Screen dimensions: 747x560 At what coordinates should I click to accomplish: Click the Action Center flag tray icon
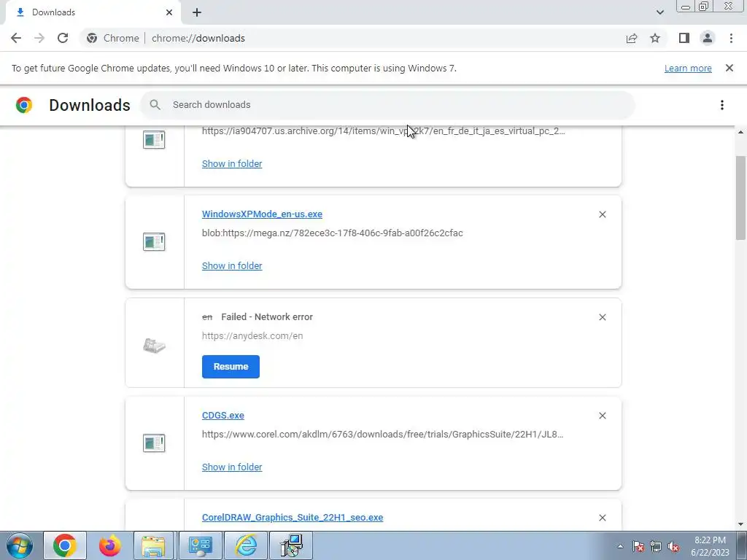(x=638, y=547)
